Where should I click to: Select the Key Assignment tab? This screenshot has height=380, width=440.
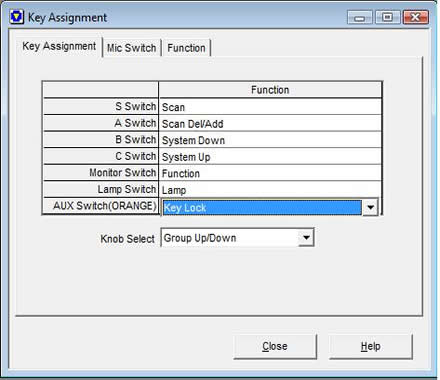pyautogui.click(x=59, y=46)
